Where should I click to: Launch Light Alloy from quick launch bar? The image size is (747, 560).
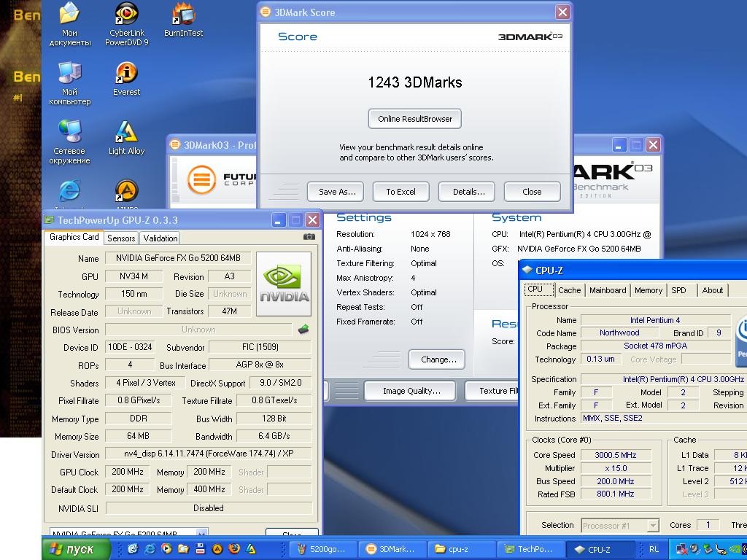click(x=251, y=549)
